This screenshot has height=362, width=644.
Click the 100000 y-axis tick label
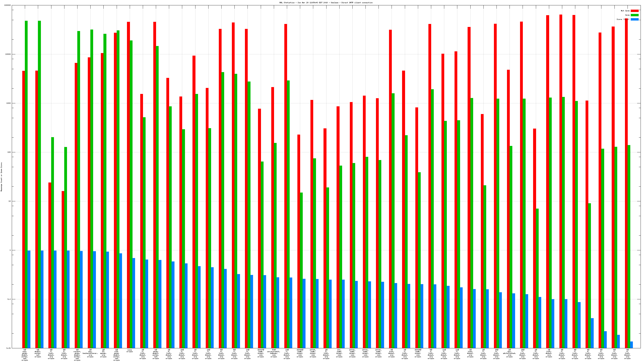pos(7,5)
